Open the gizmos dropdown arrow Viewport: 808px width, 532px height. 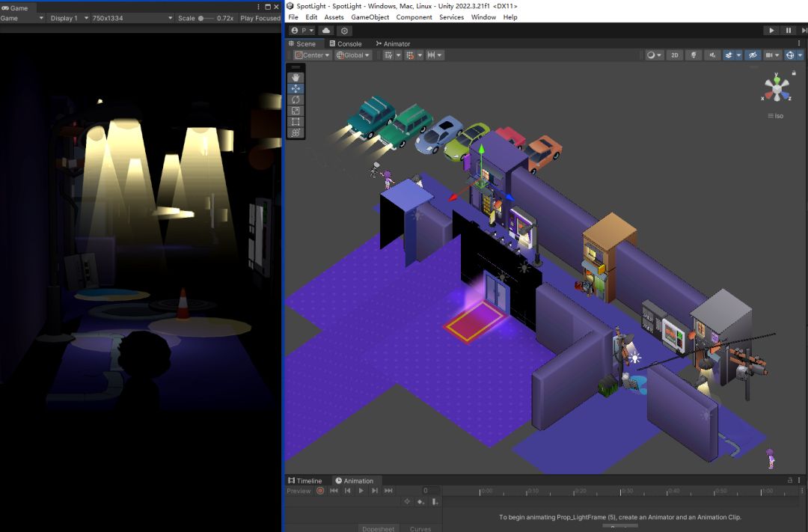point(800,55)
